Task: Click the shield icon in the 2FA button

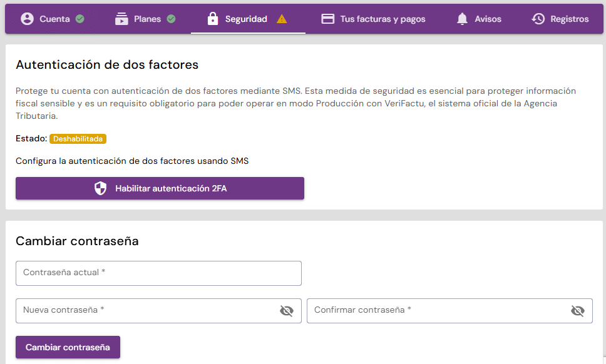Action: [101, 188]
